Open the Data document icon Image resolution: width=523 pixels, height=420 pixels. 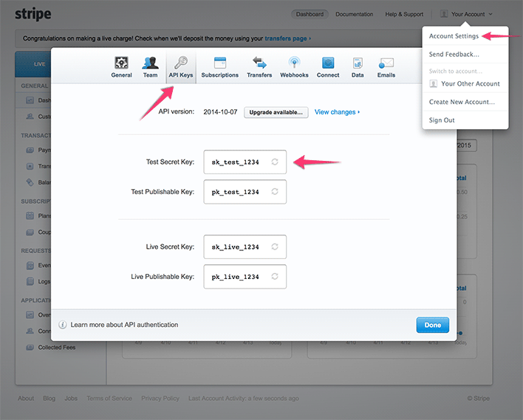[x=358, y=62]
